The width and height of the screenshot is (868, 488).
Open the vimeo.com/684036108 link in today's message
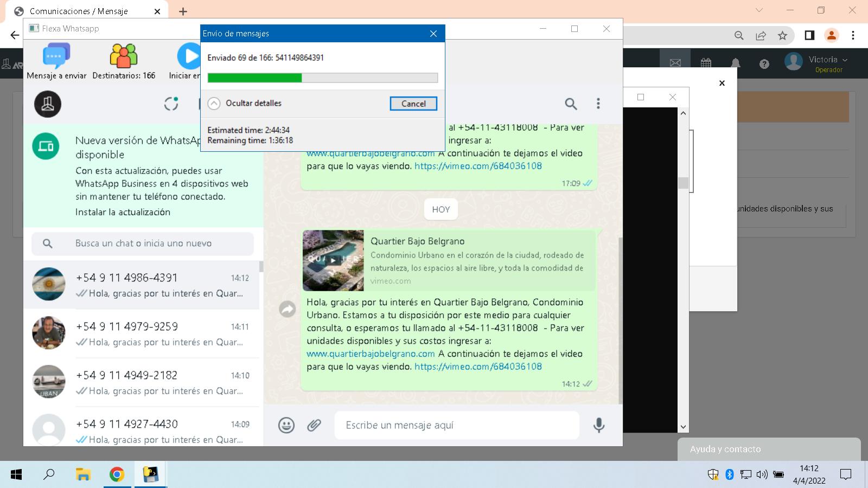(478, 367)
